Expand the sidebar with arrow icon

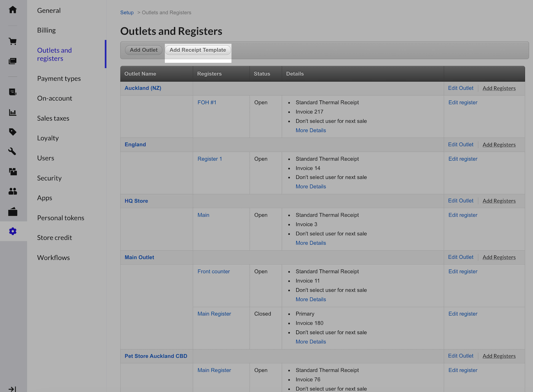coord(12,389)
